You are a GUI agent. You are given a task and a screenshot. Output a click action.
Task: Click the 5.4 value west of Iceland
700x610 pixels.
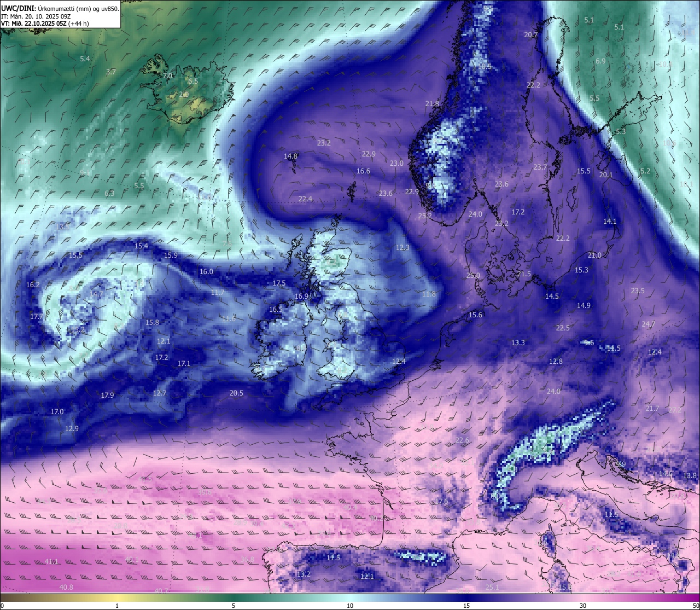click(85, 59)
